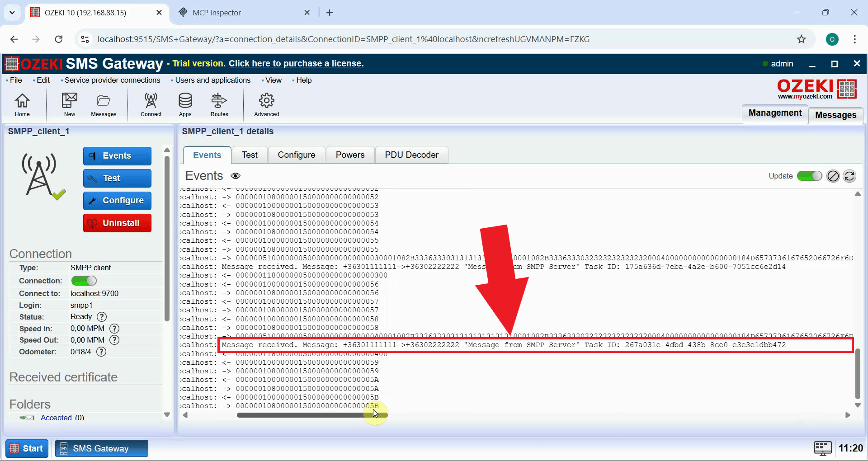Expand the Accepted folder
The width and height of the screenshot is (868, 461).
pos(56,418)
